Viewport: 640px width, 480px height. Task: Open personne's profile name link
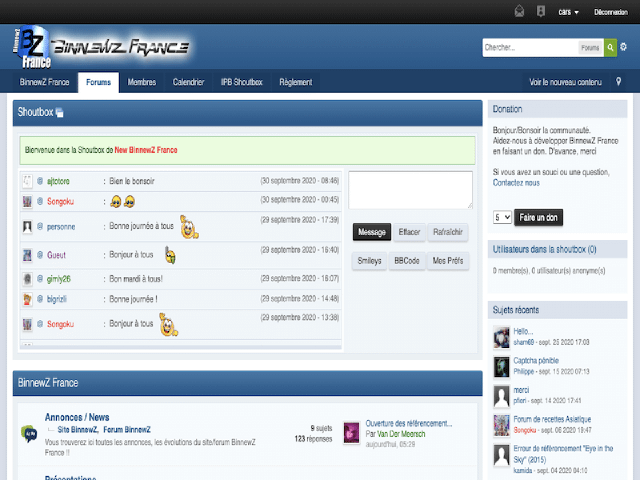click(x=61, y=227)
